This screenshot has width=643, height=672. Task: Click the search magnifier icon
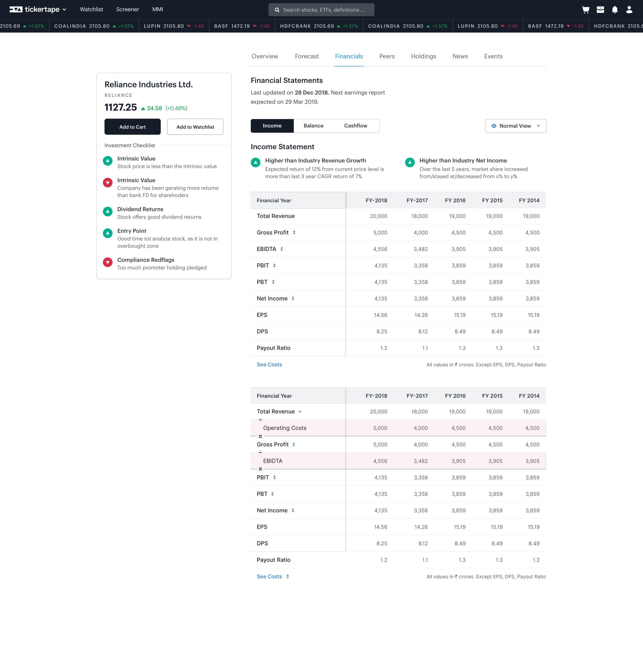coord(277,10)
